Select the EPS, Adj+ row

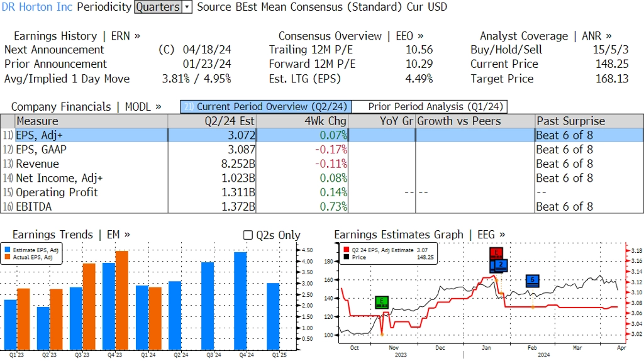(x=322, y=135)
